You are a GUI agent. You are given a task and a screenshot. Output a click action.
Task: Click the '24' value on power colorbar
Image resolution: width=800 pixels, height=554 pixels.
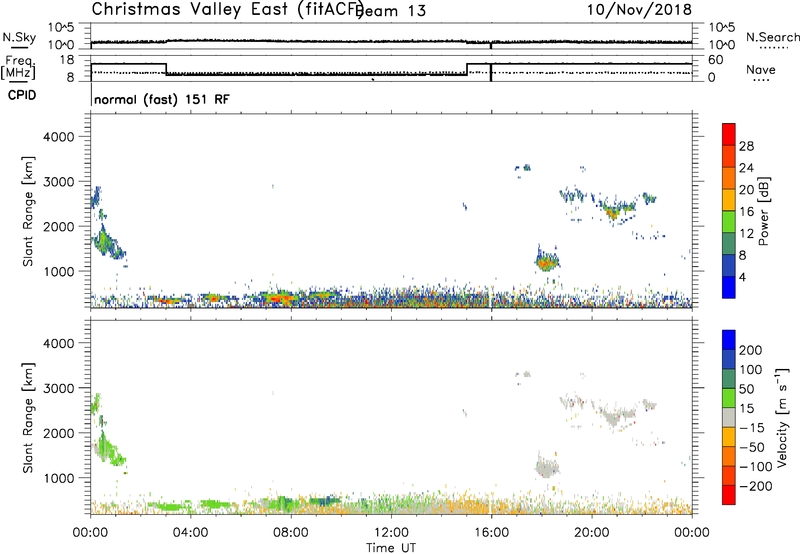(746, 168)
